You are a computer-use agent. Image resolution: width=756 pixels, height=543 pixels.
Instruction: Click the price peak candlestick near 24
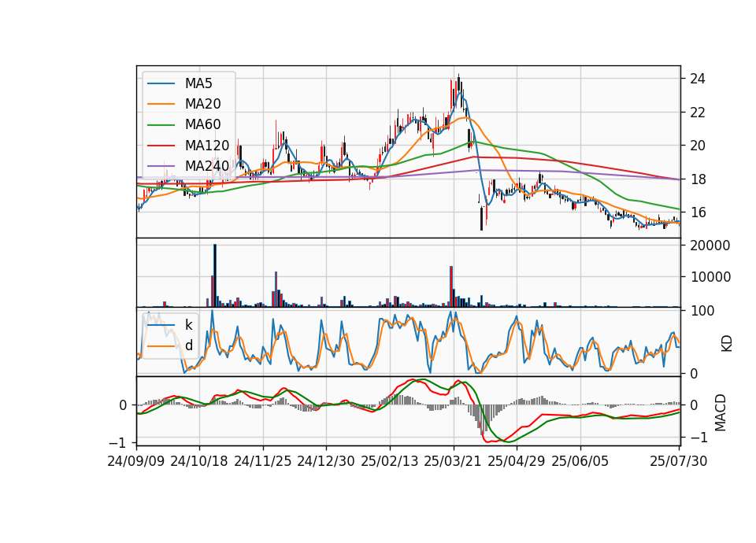point(458,82)
